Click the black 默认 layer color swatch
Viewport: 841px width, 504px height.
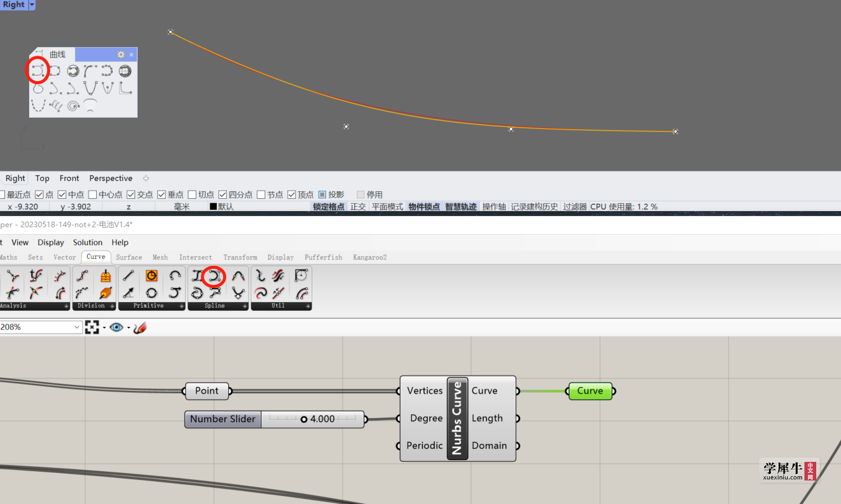click(213, 207)
